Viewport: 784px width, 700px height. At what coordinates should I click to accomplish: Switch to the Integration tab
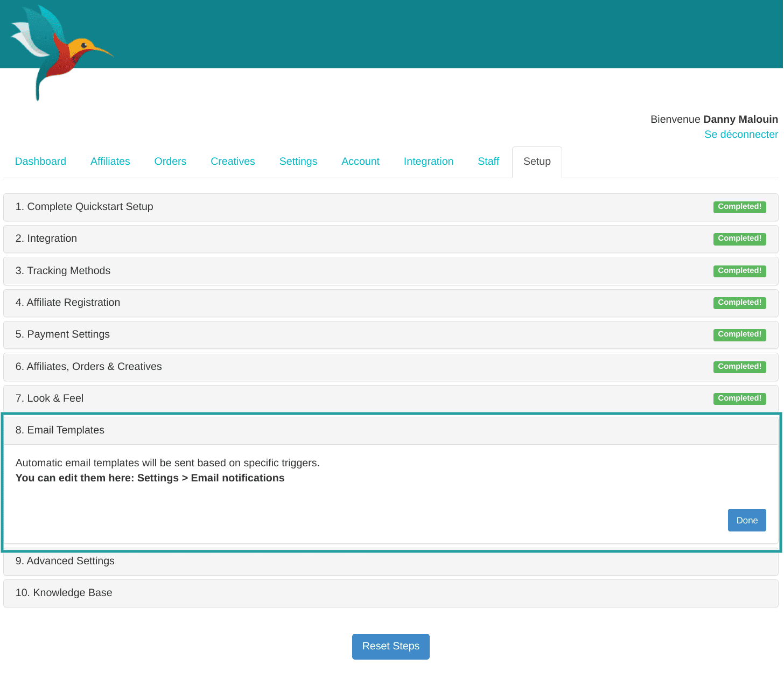coord(428,162)
